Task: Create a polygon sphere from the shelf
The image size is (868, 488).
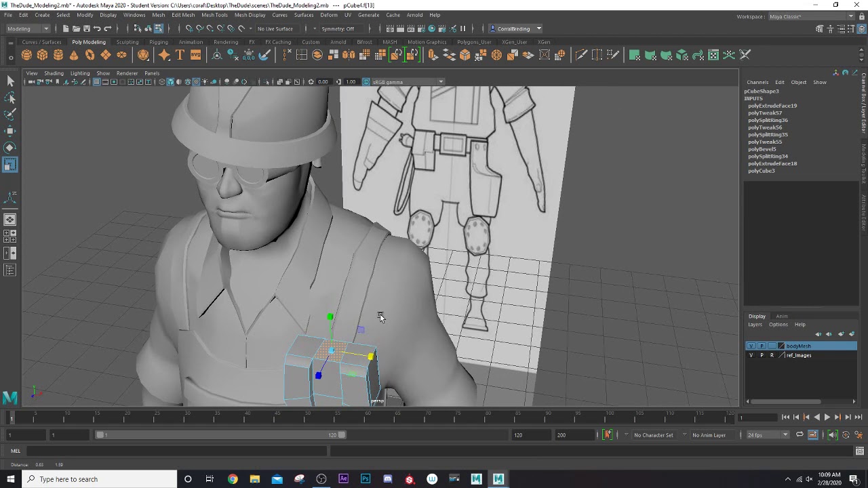Action: tap(26, 55)
